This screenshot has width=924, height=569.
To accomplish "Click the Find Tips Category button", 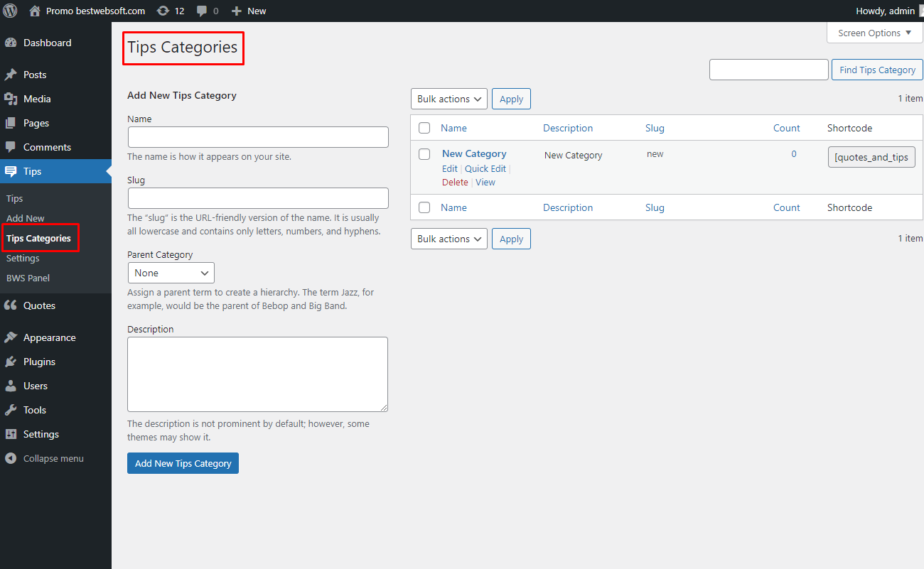I will click(877, 70).
